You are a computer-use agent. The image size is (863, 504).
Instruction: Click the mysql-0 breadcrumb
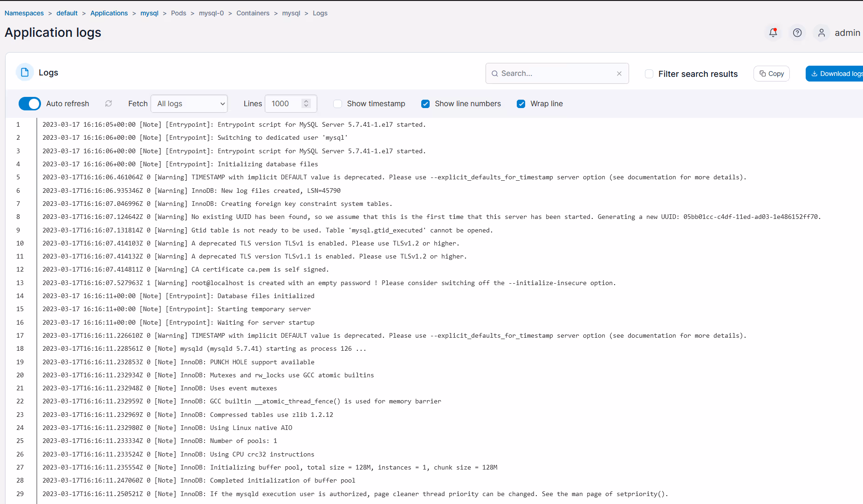[211, 13]
